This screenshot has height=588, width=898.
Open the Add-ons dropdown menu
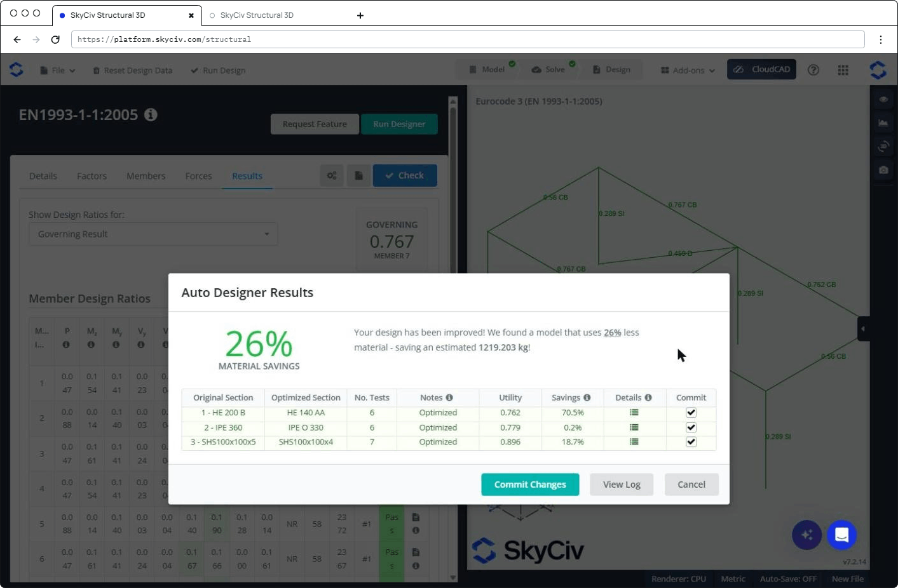(688, 70)
